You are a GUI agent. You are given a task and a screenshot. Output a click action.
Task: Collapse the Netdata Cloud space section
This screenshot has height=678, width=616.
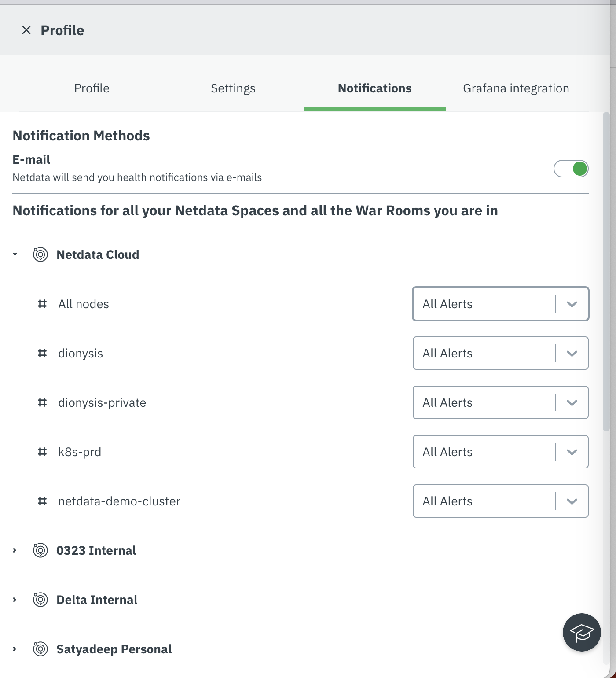(x=15, y=254)
